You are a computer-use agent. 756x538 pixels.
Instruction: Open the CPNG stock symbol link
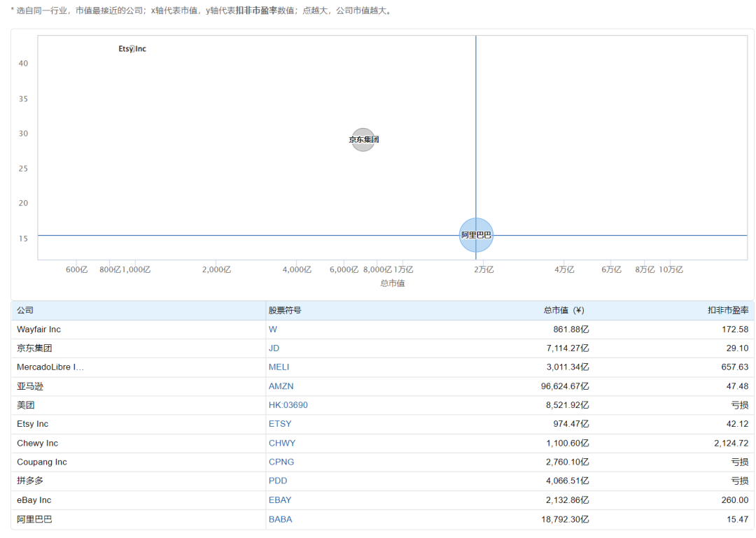(281, 462)
